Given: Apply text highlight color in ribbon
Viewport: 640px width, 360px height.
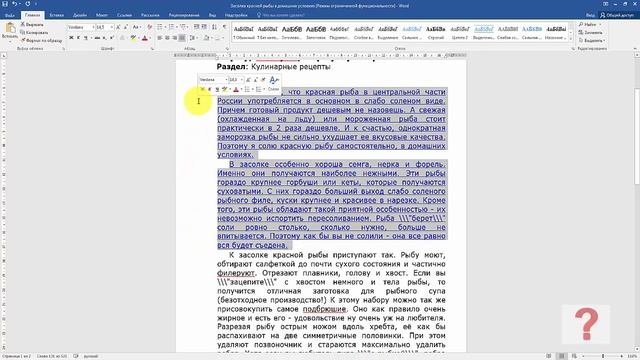Looking at the screenshot, I should click(x=133, y=38).
